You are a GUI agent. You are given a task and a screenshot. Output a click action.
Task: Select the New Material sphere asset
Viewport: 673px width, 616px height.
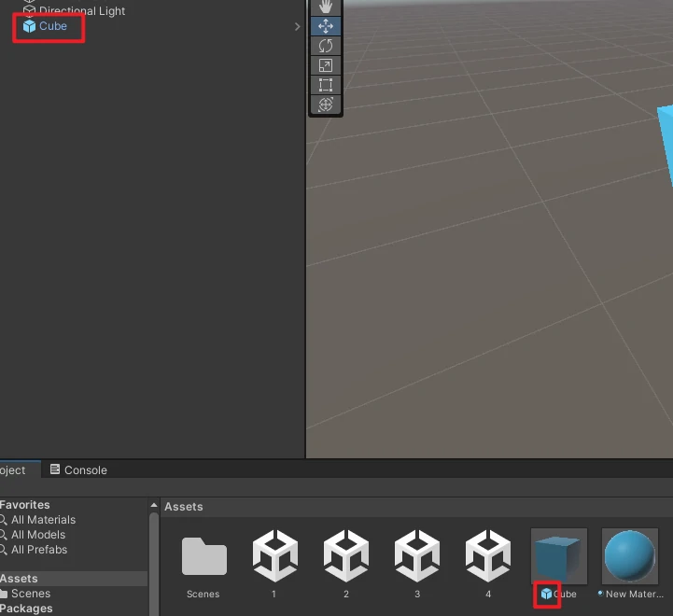630,557
